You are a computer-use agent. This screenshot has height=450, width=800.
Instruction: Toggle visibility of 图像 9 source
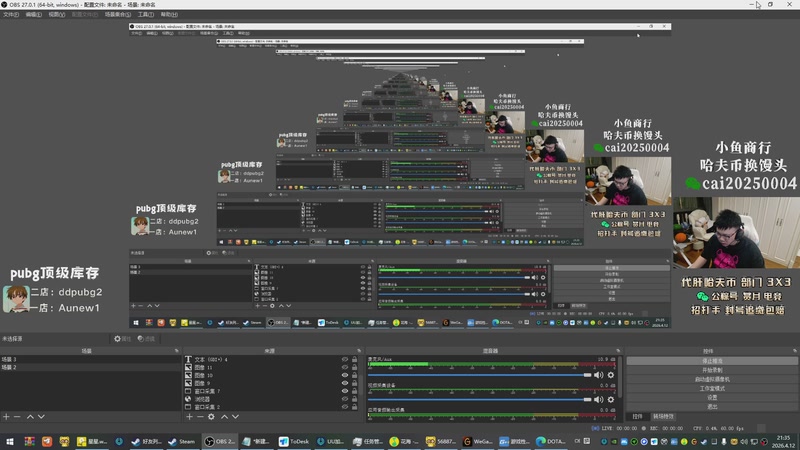345,383
